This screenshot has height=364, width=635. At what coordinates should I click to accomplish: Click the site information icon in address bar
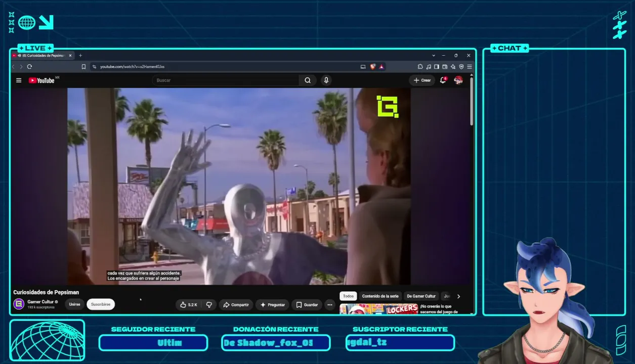point(94,67)
